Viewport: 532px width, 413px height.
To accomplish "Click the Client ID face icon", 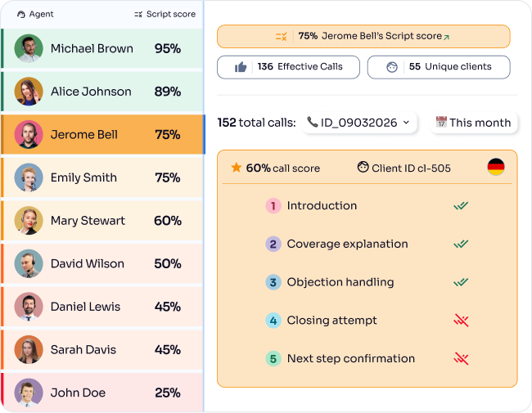I will coord(363,167).
